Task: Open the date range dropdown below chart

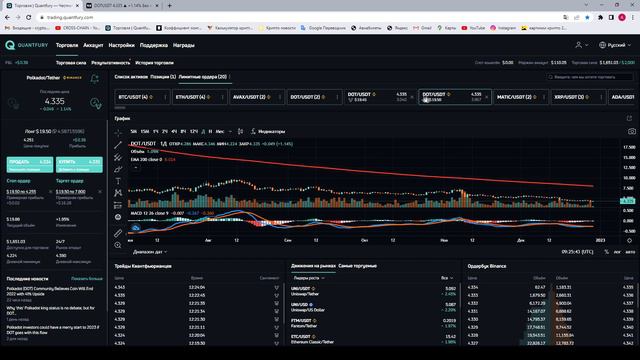Action: 150,252
